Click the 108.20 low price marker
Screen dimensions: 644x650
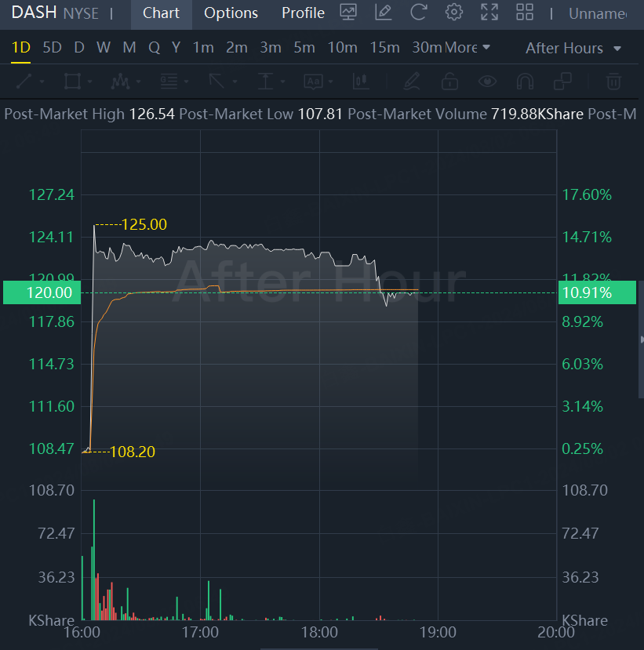pos(133,452)
